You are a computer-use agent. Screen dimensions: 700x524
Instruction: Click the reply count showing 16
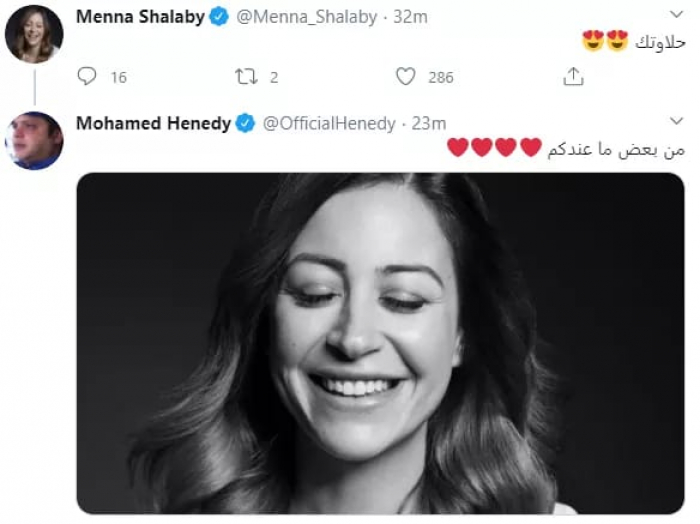point(118,77)
